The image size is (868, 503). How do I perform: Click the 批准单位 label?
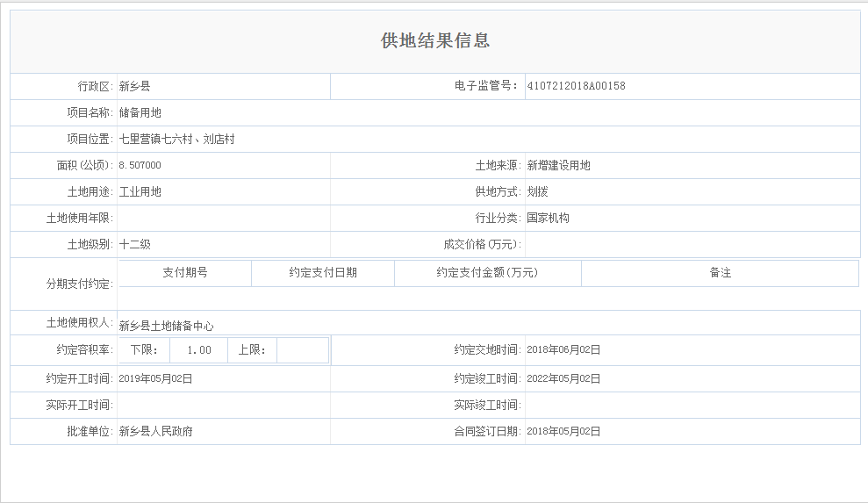(x=90, y=431)
